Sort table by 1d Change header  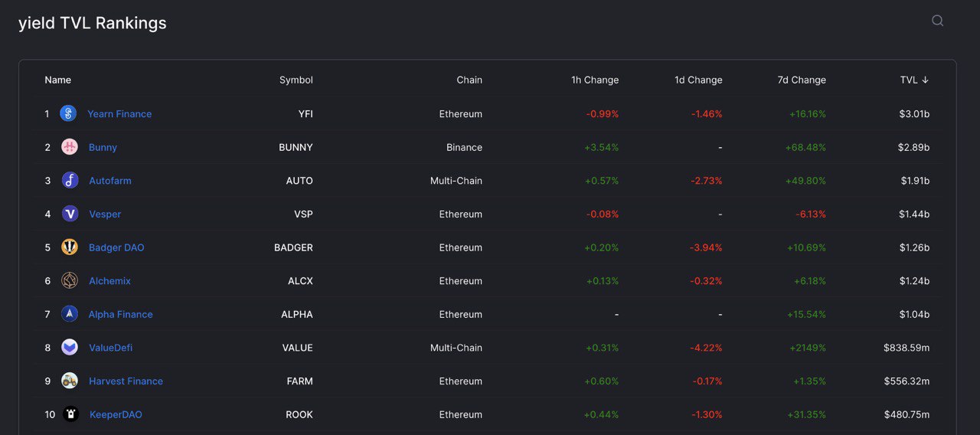point(698,80)
